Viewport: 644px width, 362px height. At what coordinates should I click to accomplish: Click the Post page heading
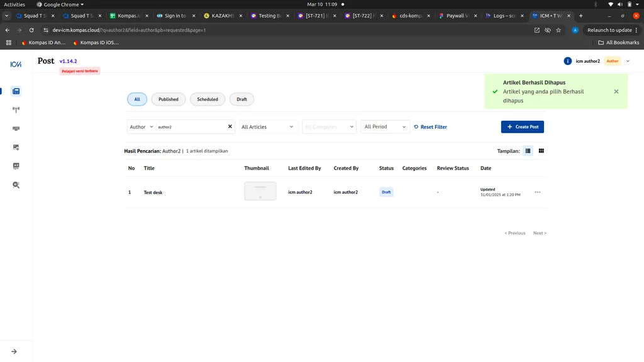tap(45, 61)
